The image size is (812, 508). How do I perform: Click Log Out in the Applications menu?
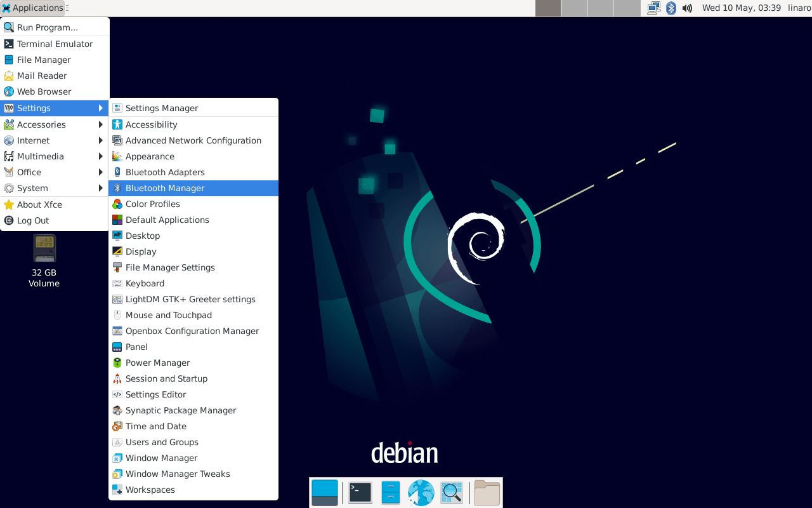point(33,220)
